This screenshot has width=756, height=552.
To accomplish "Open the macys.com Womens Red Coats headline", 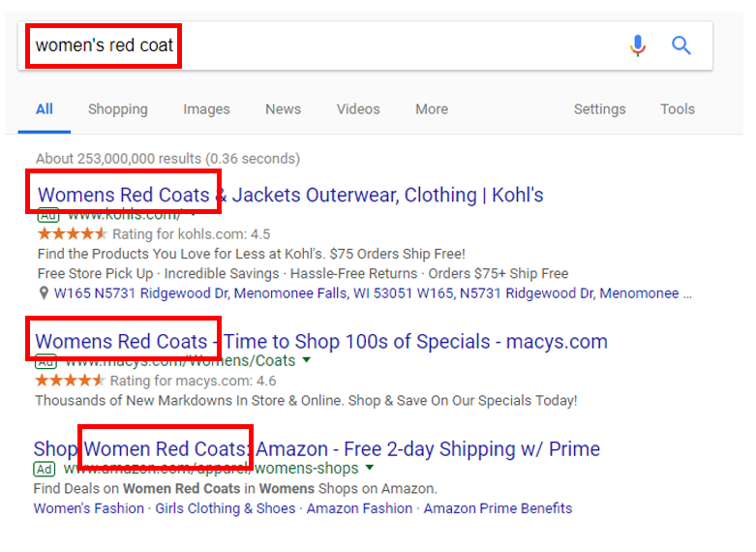I will point(321,342).
